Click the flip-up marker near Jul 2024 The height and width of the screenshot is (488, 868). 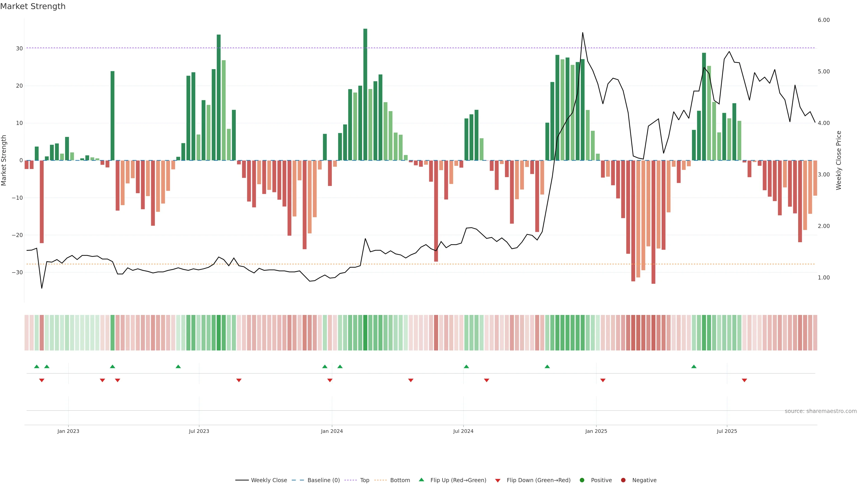[466, 366]
